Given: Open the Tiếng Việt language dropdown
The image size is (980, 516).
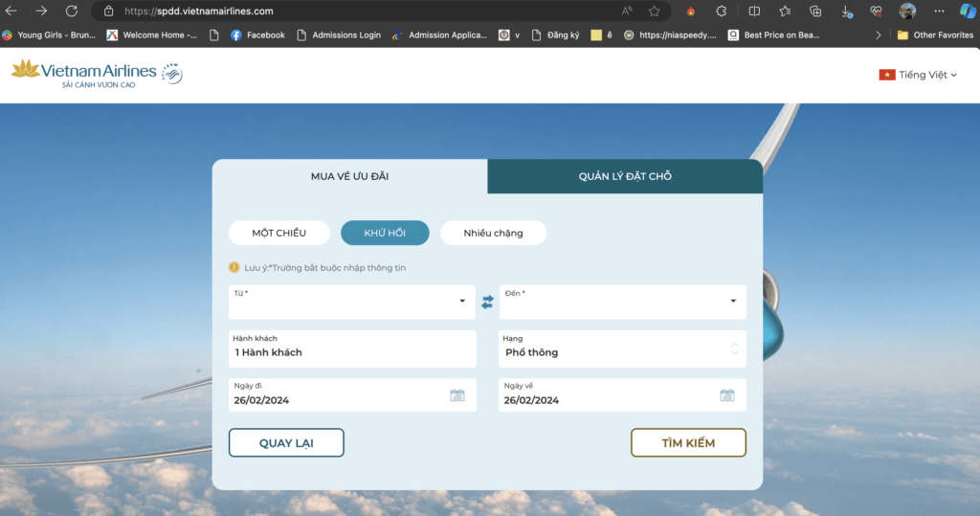Looking at the screenshot, I should (918, 75).
